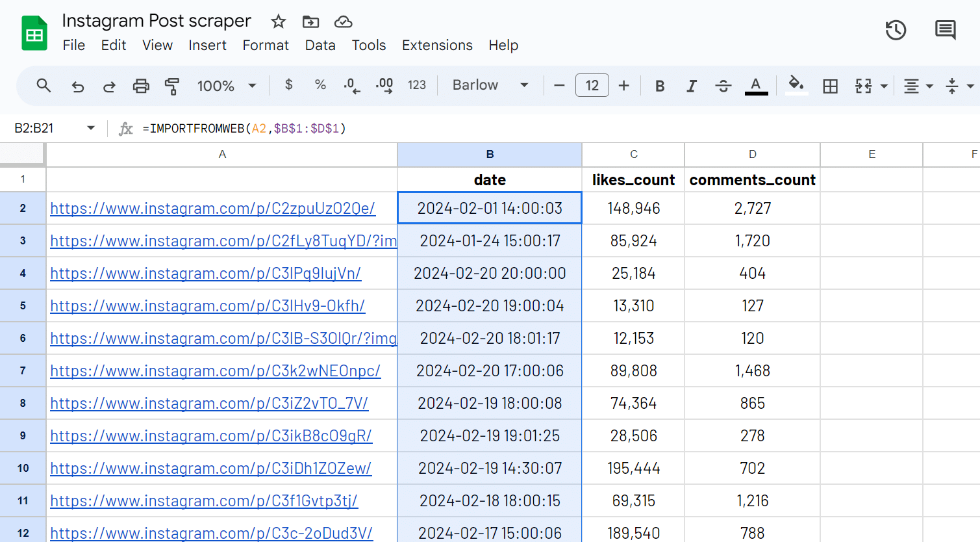Open the name box range dropdown arrow
The width and height of the screenshot is (980, 542).
[x=91, y=128]
